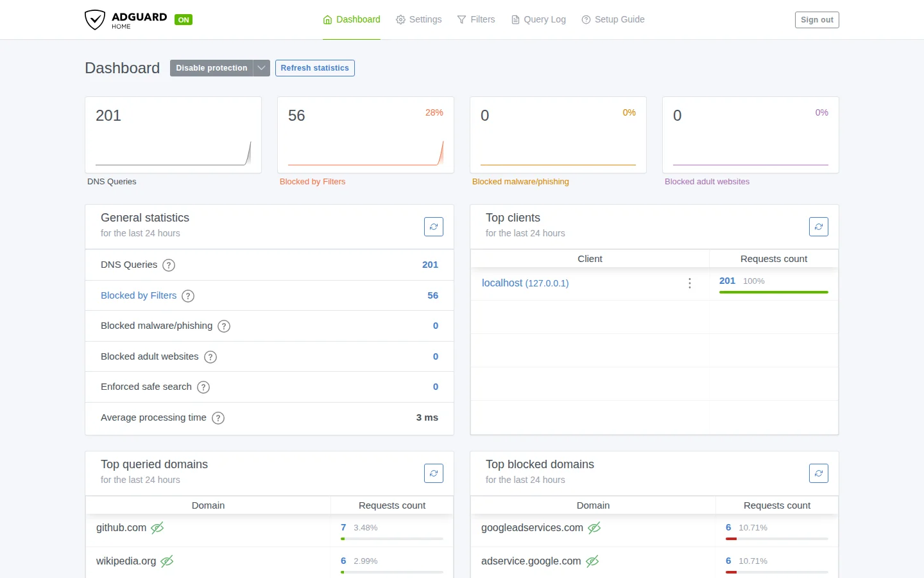Go to the Dashboard tab
This screenshot has height=578, width=924.
[352, 19]
